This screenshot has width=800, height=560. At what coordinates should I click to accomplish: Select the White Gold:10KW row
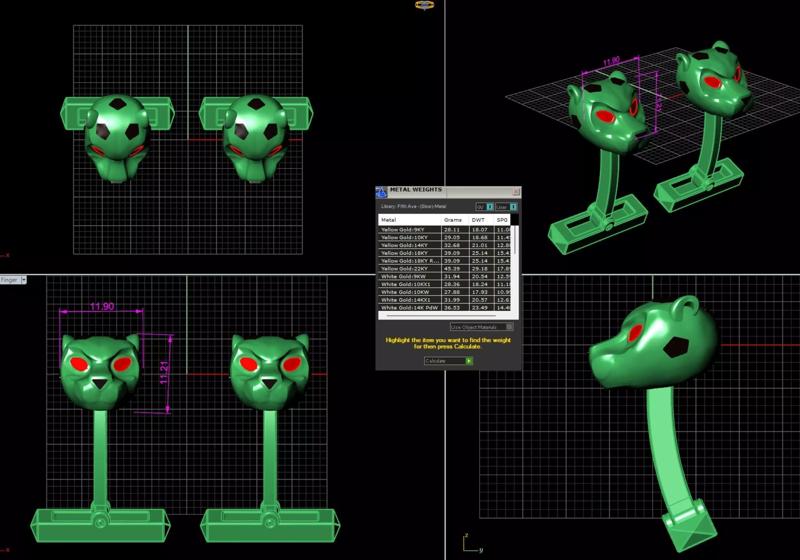[444, 292]
